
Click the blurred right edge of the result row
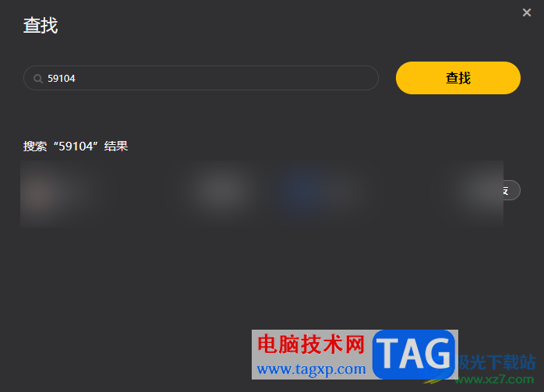pos(482,192)
